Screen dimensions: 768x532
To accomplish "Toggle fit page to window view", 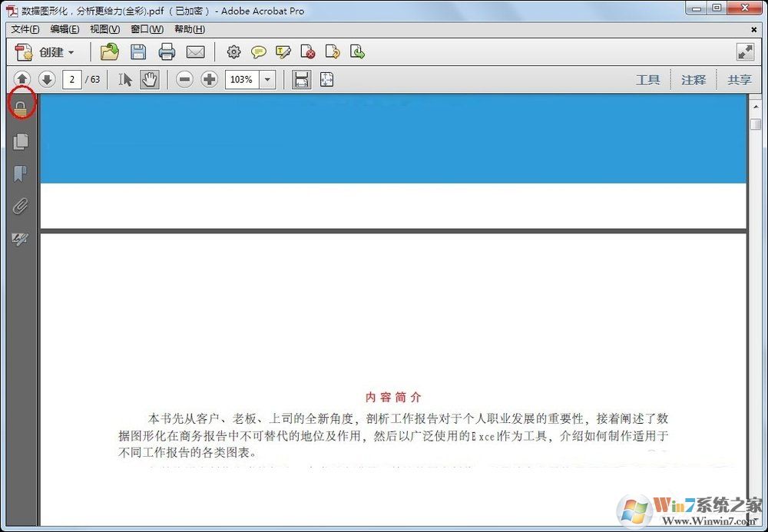I will point(326,78).
